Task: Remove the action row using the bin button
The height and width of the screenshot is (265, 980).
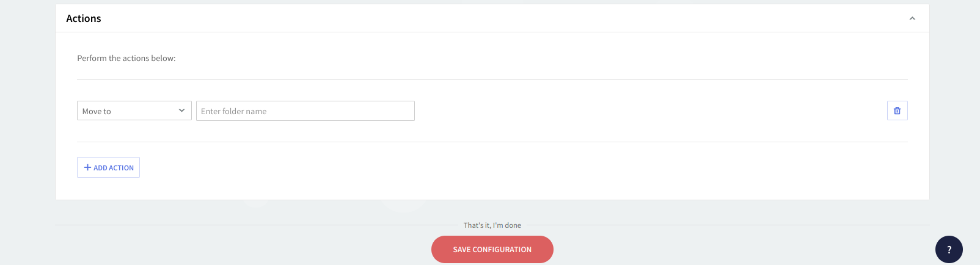Action: pyautogui.click(x=897, y=111)
